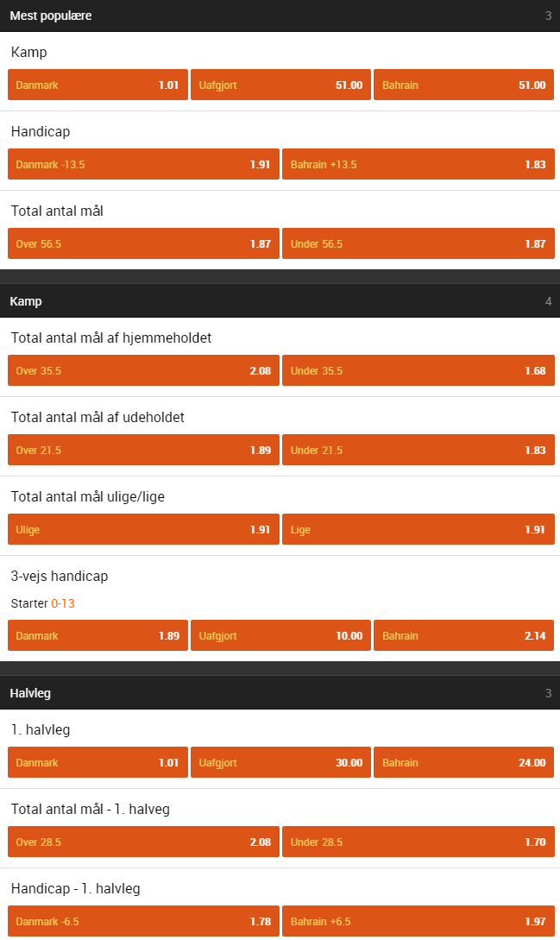Choose Bahrain +6.5 first half handicap
Viewport: 560px width, 940px height.
(x=418, y=921)
